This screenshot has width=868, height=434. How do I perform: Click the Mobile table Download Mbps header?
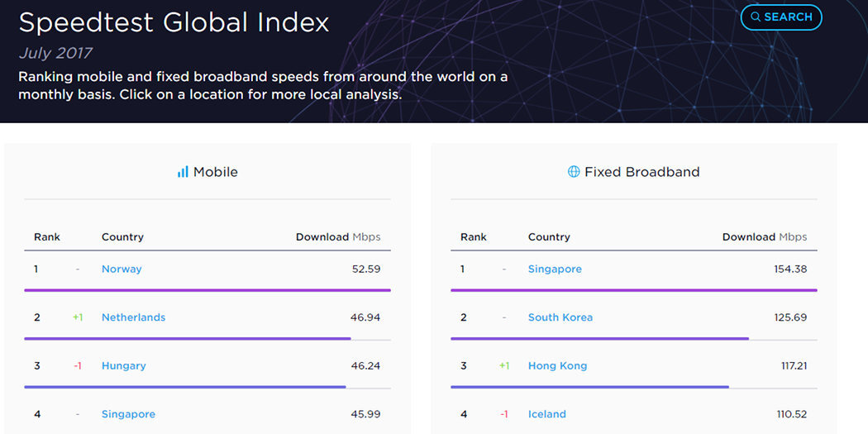338,237
